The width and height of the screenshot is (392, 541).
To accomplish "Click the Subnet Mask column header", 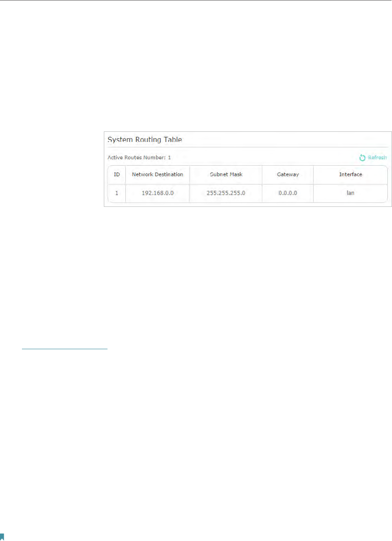I will pyautogui.click(x=226, y=174).
